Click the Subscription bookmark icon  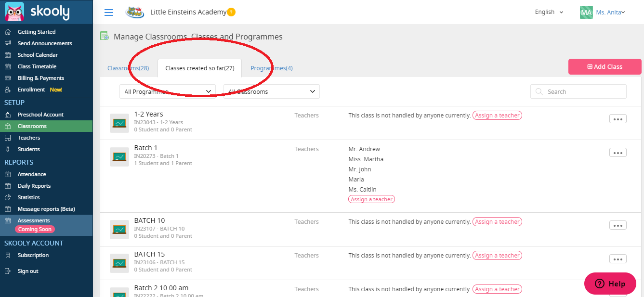[7, 255]
